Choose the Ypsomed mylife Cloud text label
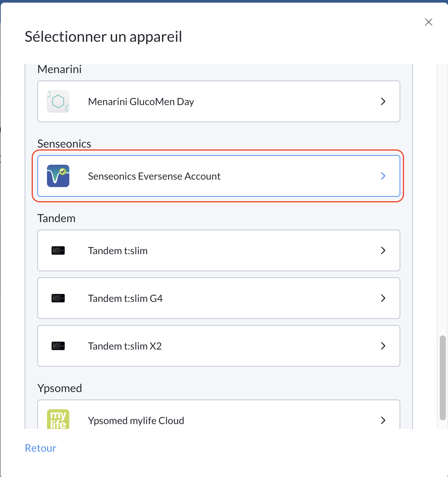This screenshot has height=477, width=448. (x=136, y=421)
